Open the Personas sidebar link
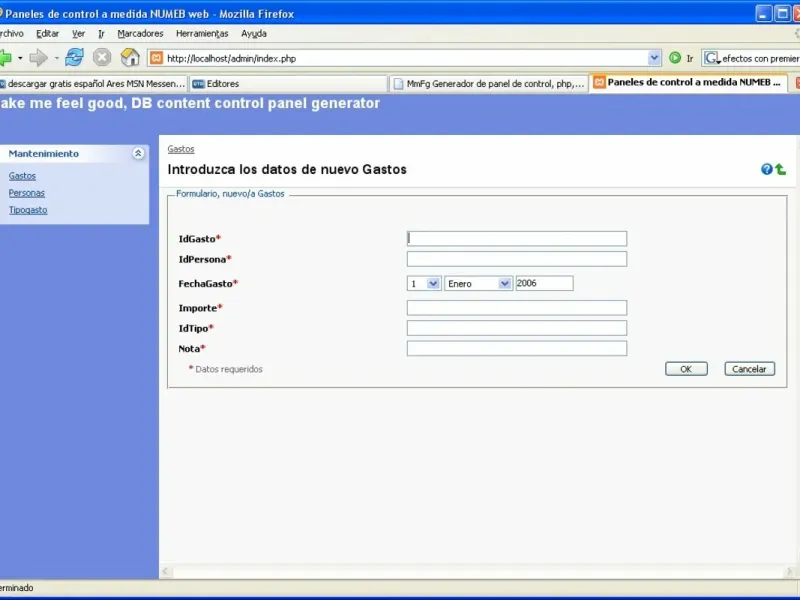Screen dimensions: 800x600 click(x=27, y=193)
